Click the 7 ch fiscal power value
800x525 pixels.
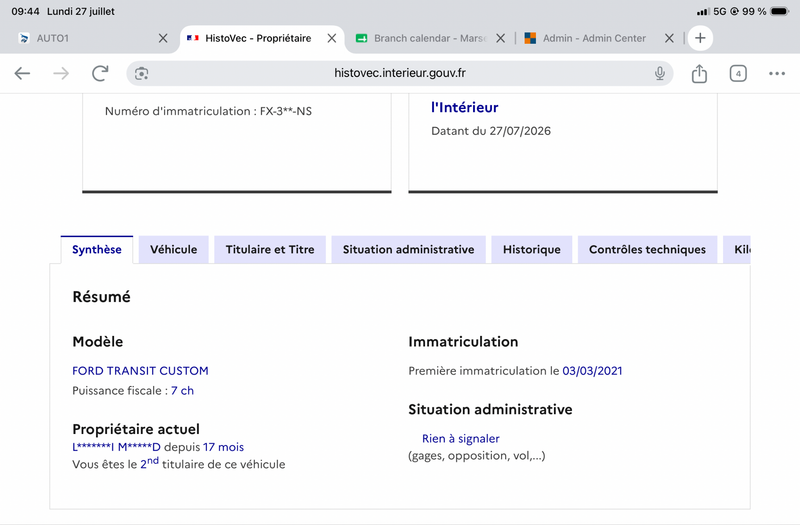(x=182, y=391)
